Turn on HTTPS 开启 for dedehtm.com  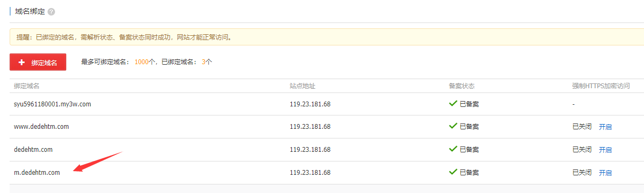point(605,150)
